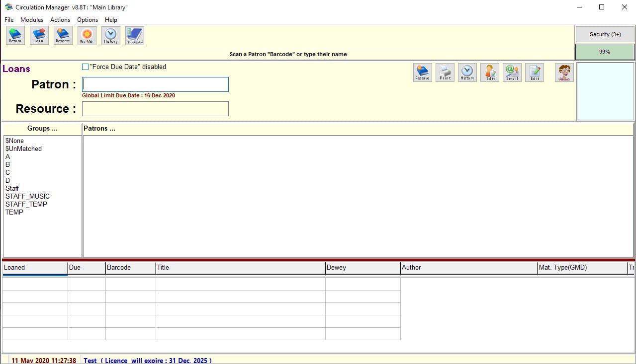Open the Help menu

pyautogui.click(x=111, y=20)
